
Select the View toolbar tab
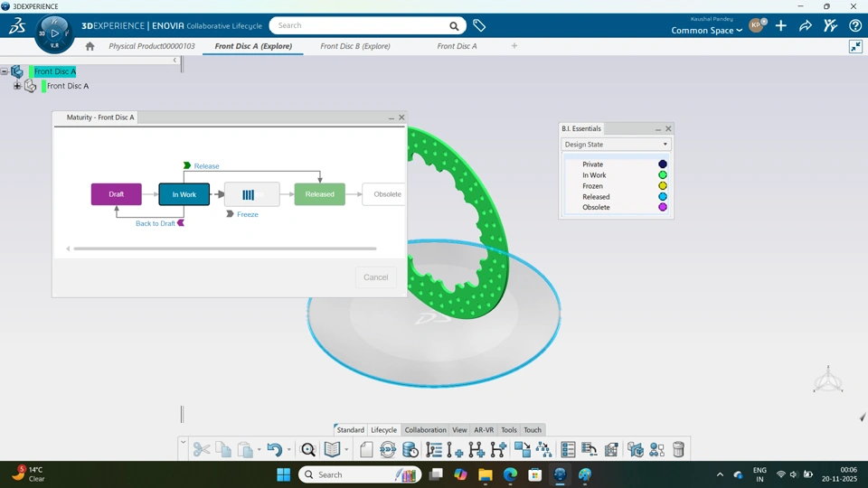(x=459, y=430)
